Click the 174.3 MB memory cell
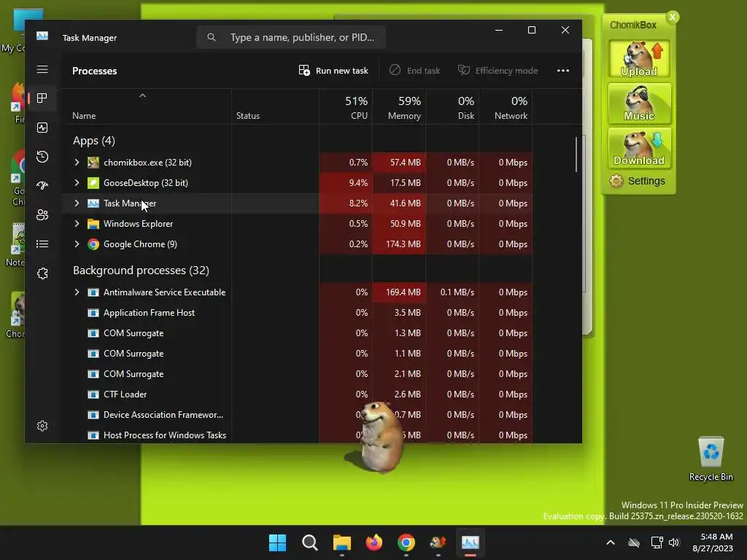 tap(399, 244)
